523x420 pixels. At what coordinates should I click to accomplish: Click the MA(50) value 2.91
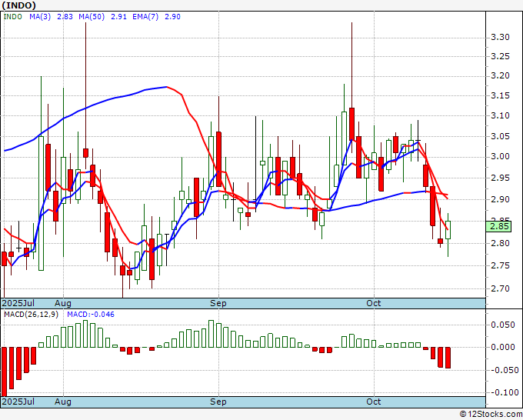tap(118, 17)
